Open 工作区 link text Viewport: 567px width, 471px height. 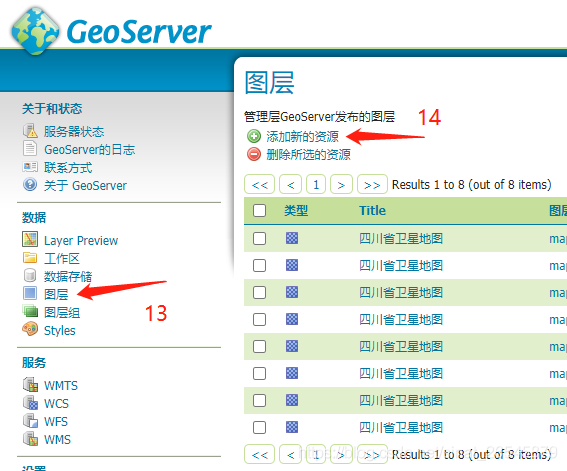coord(62,259)
